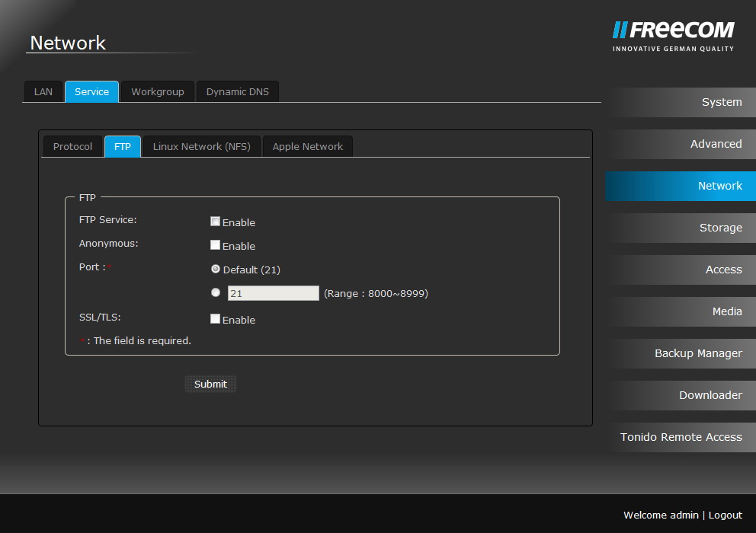Switch to the LAN tab
Viewport: 756px width, 533px height.
(x=43, y=91)
